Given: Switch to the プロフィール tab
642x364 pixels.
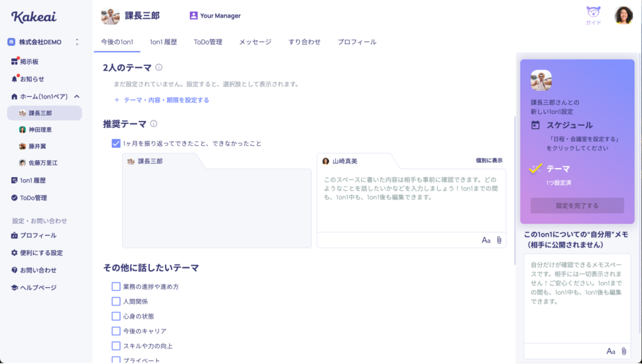Looking at the screenshot, I should coord(357,42).
